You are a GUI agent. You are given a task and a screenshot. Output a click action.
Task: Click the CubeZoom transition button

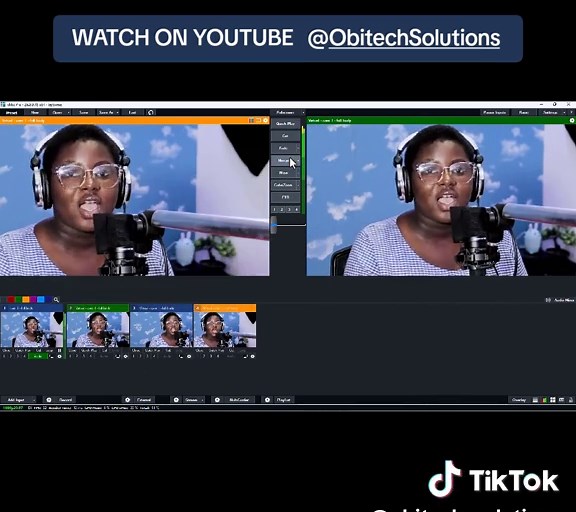(283, 185)
